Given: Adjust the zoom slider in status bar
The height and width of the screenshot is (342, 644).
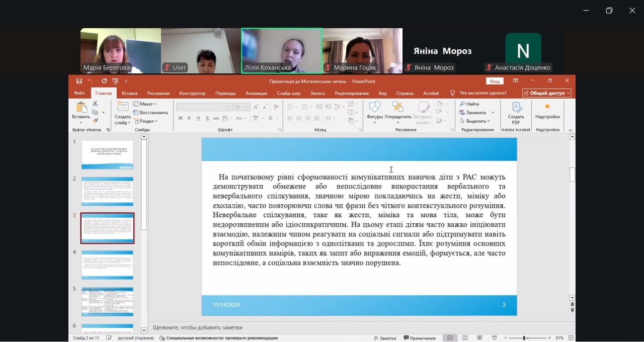Looking at the screenshot, I should 524,338.
